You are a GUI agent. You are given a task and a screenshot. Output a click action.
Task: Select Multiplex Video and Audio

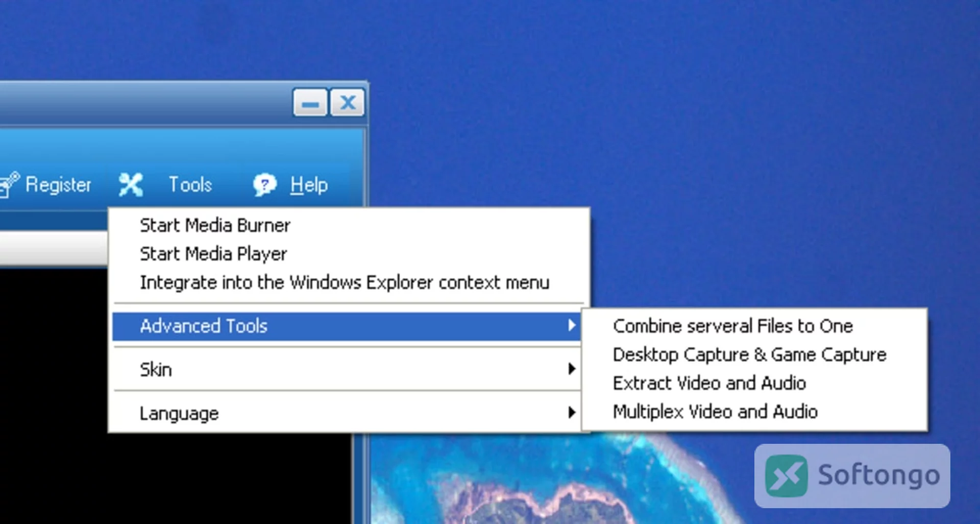[x=754, y=412]
